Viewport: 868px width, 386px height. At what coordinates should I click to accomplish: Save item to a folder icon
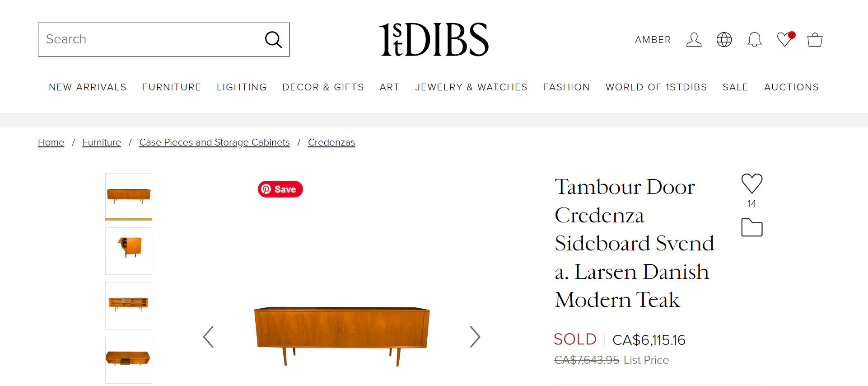tap(751, 227)
